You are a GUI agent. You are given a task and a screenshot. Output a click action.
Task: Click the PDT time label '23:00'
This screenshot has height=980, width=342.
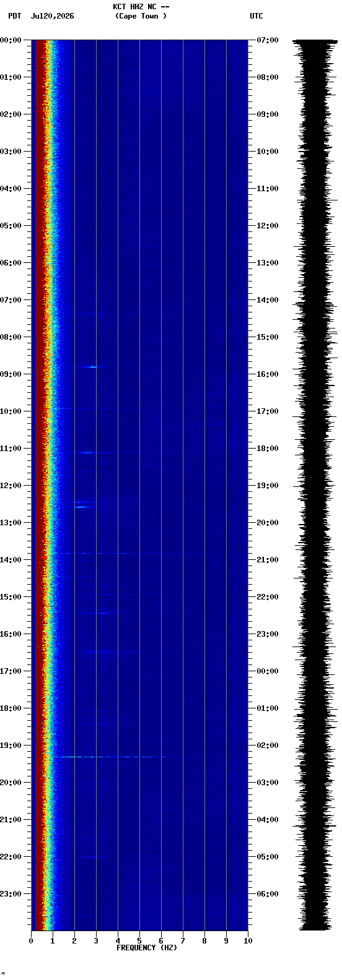(11, 894)
